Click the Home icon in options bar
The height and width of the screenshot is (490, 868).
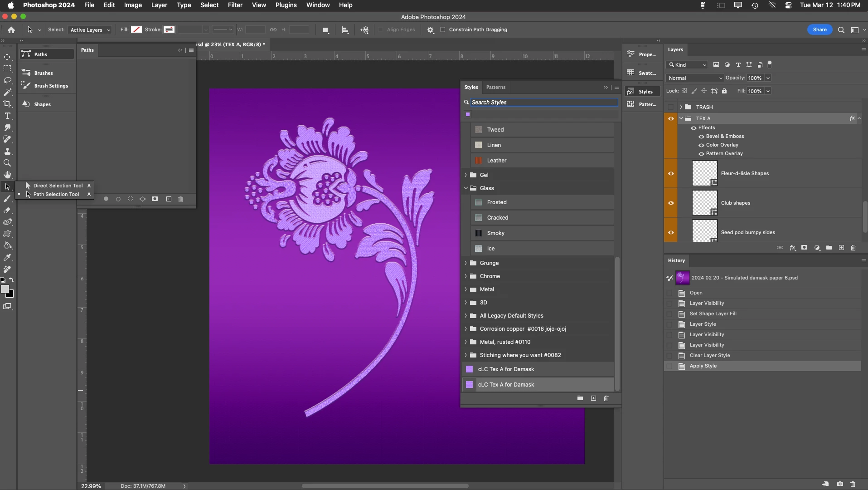(11, 30)
